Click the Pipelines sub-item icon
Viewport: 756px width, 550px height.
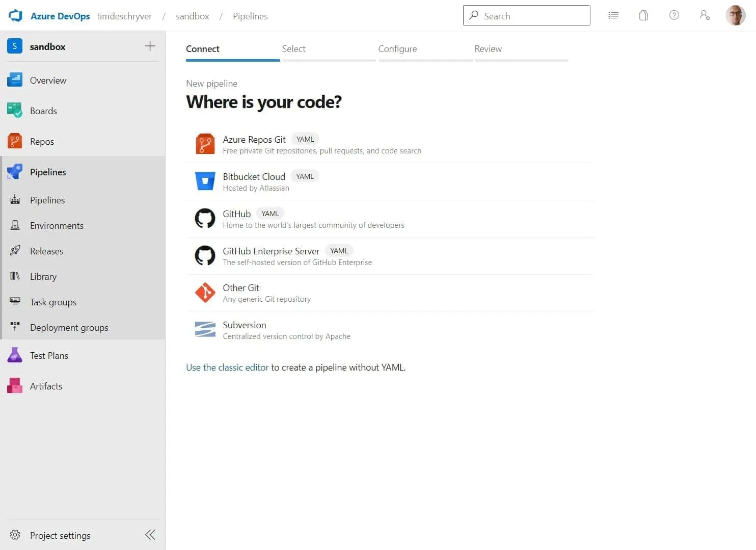click(15, 200)
